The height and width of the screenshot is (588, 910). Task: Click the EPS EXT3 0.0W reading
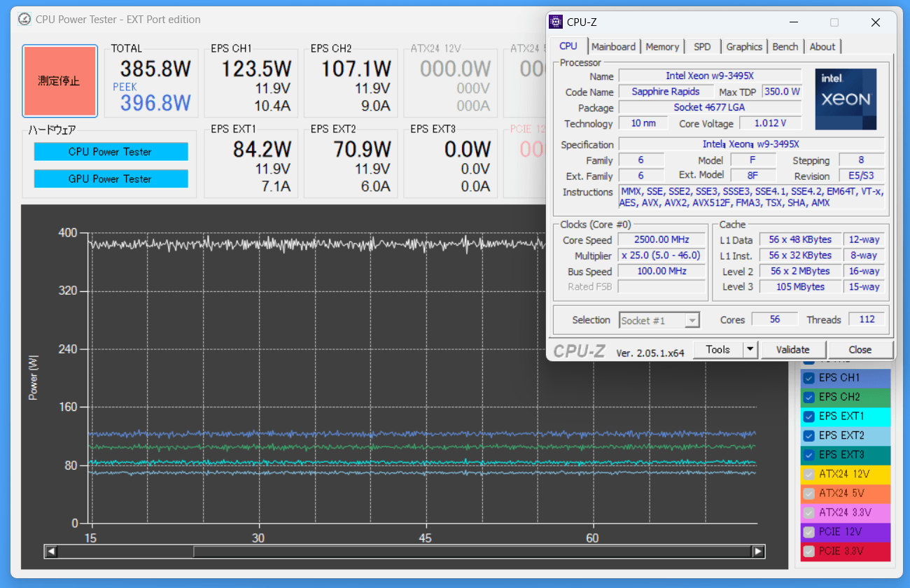coord(468,149)
